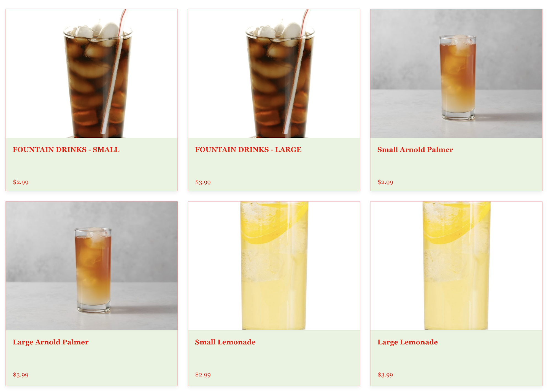Select the $2.99 price of Small Arnold Palmer
The height and width of the screenshot is (392, 551).
point(385,182)
